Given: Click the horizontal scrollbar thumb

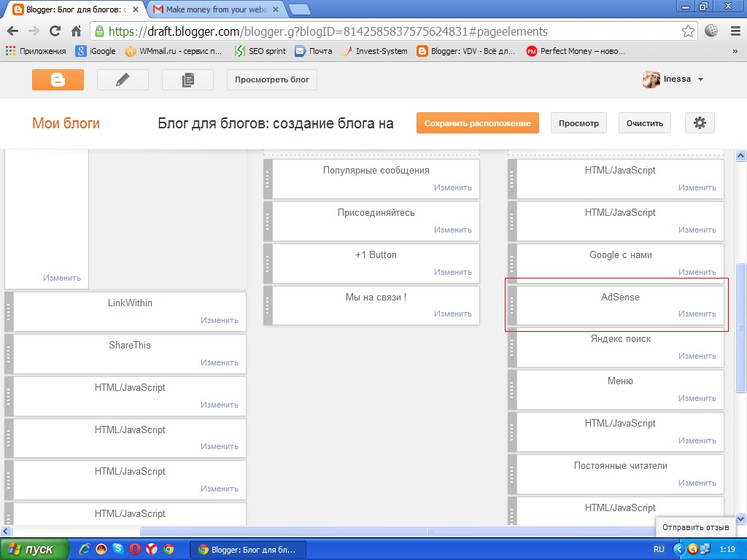Looking at the screenshot, I should [x=430, y=531].
